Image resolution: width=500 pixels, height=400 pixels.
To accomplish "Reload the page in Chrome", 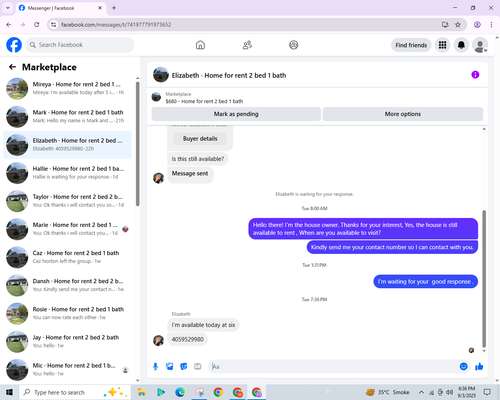I will coord(37,24).
